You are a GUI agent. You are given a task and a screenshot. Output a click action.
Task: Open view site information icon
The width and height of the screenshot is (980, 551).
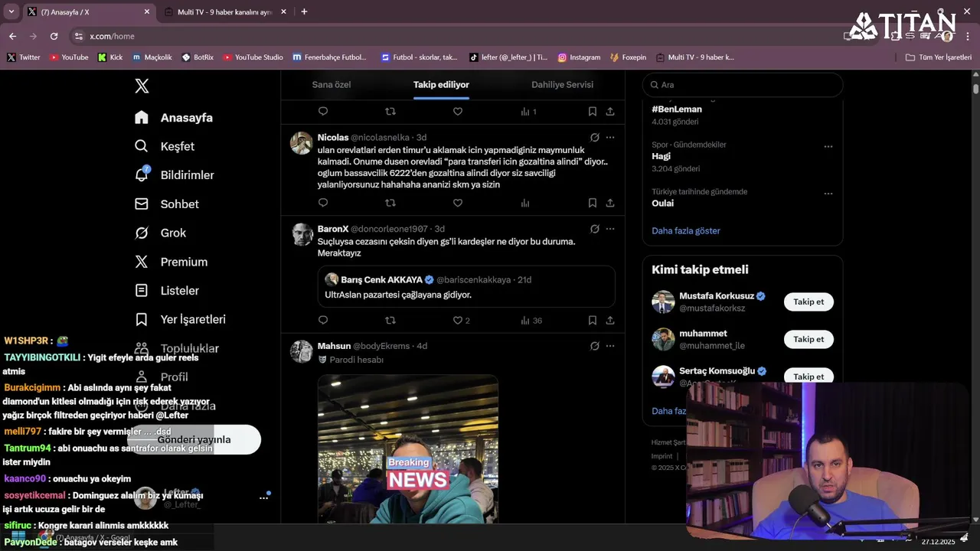coord(78,36)
